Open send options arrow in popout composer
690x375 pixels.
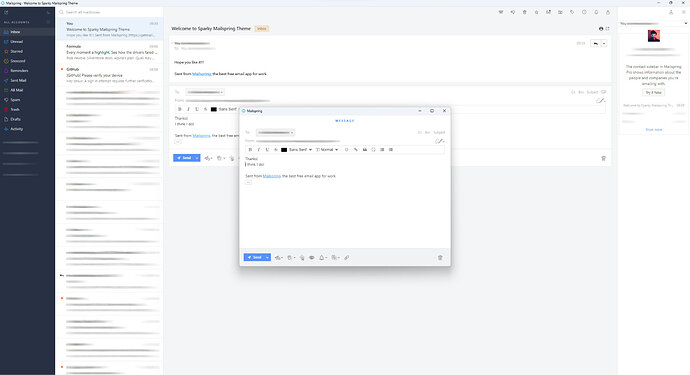267,257
